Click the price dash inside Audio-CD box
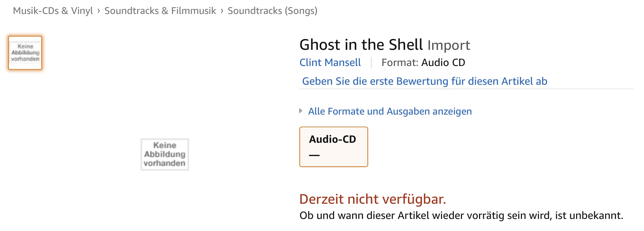 [314, 155]
